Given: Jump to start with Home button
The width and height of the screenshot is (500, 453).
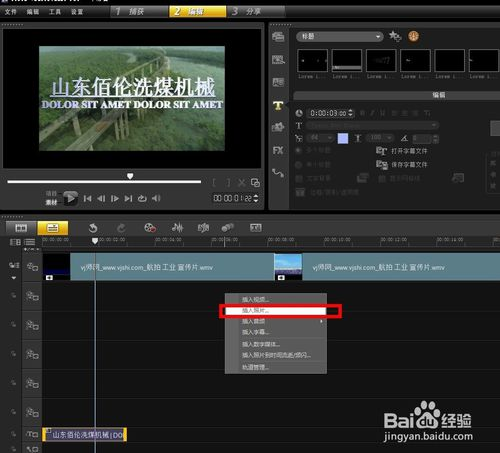Looking at the screenshot, I should click(x=88, y=199).
